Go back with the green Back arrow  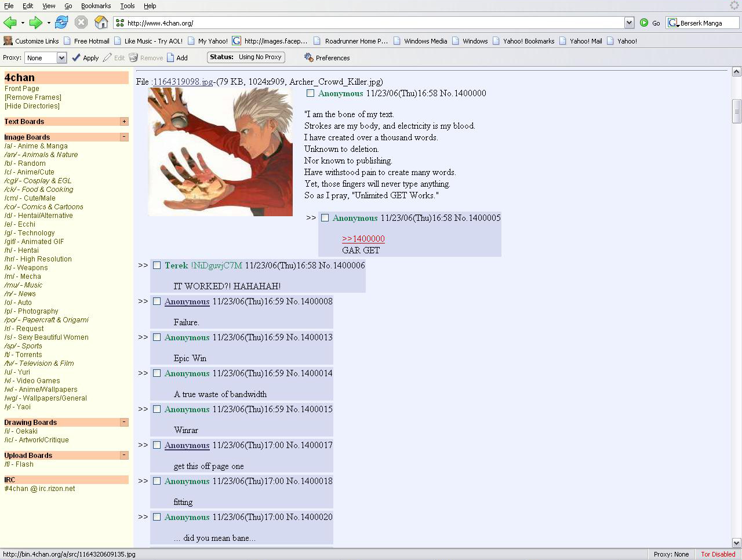click(x=10, y=23)
